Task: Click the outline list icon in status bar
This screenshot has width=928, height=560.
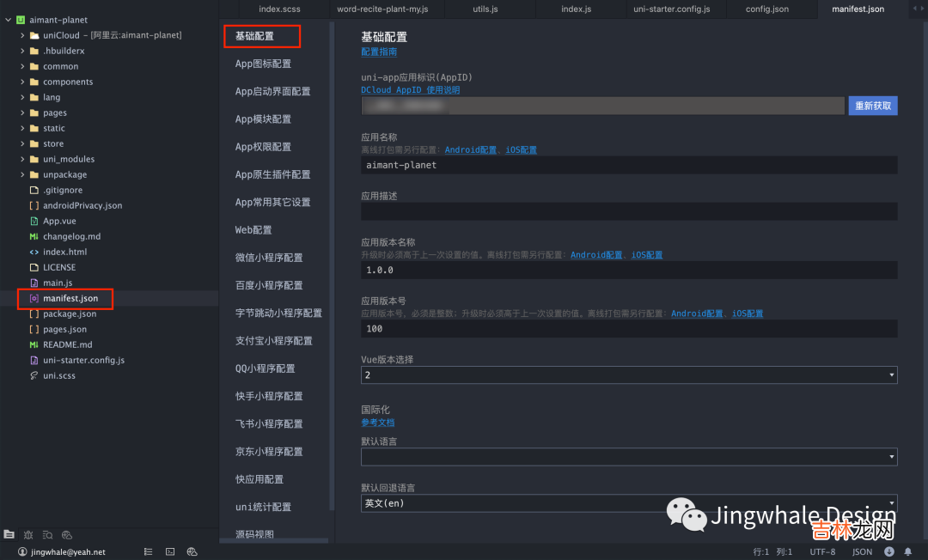Action: pos(148,551)
